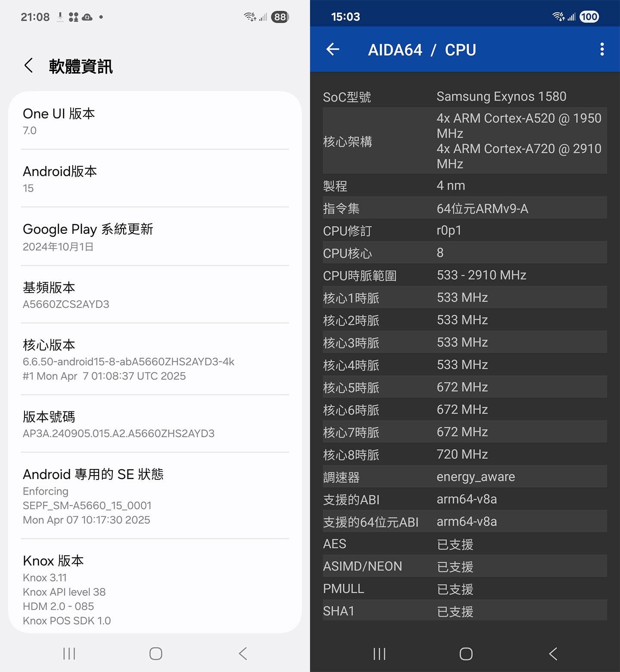
Task: Tap 版本號碼 build number row
Action: [x=155, y=423]
